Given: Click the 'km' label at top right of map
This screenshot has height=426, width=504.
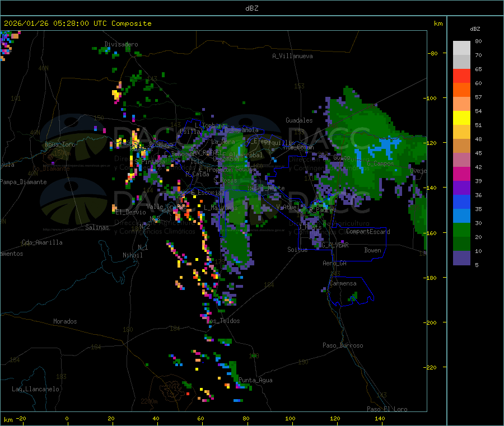Looking at the screenshot, I should [x=438, y=24].
